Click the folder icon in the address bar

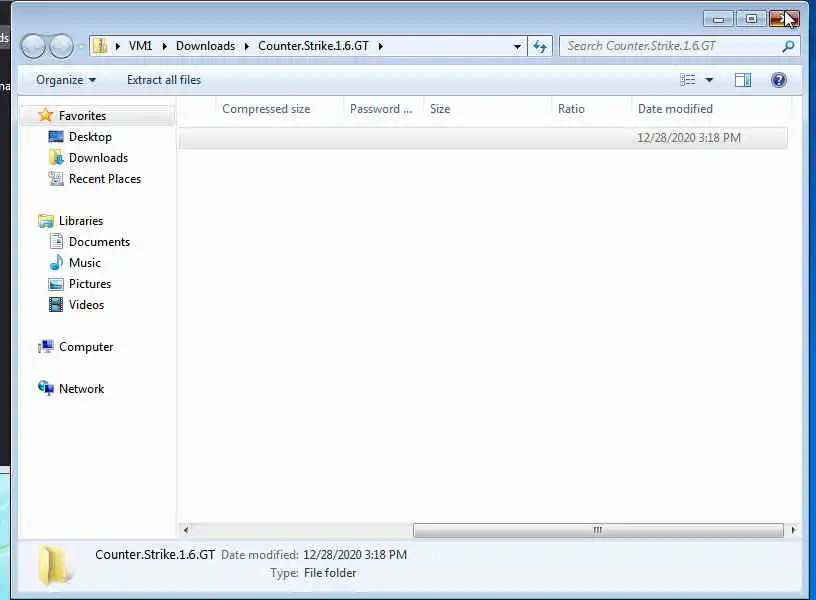click(100, 46)
